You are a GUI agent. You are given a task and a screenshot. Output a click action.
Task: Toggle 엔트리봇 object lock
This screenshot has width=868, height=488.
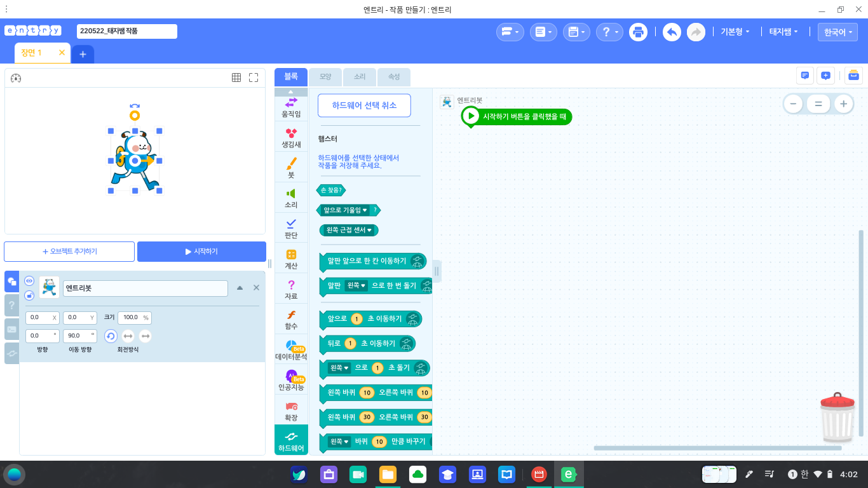pyautogui.click(x=29, y=295)
